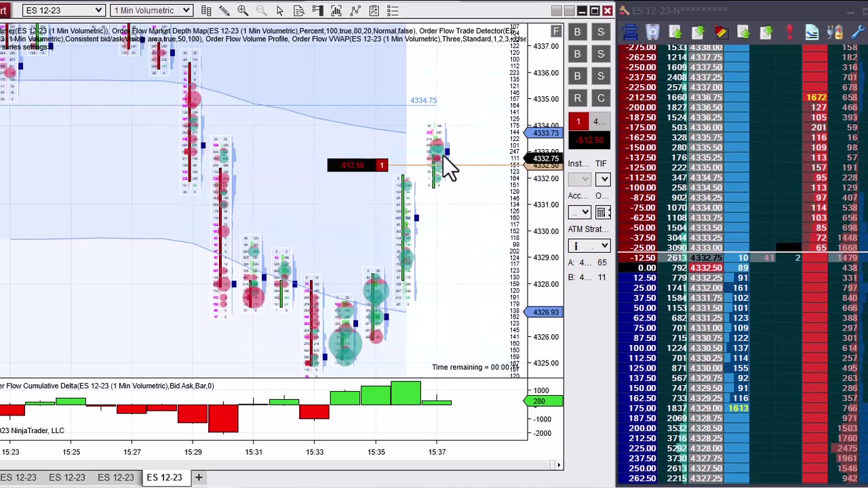868x488 pixels.
Task: Toggle the Chart Trader panel icon
Action: [x=317, y=10]
